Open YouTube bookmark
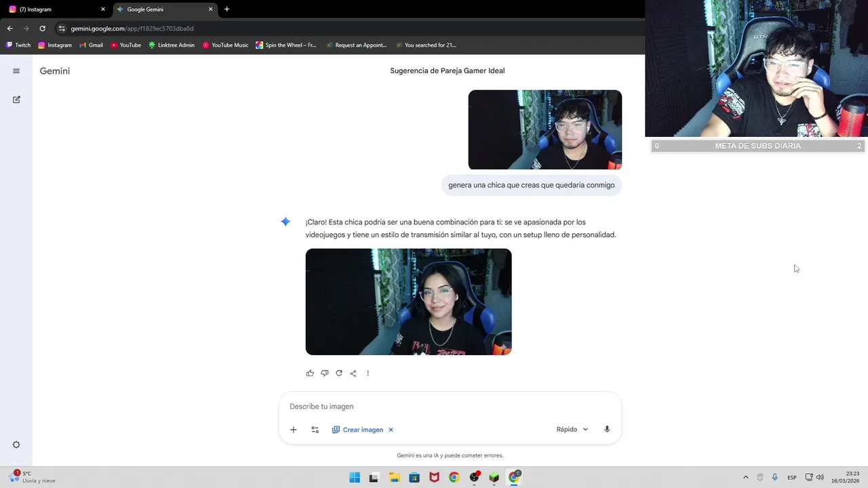 [x=125, y=45]
